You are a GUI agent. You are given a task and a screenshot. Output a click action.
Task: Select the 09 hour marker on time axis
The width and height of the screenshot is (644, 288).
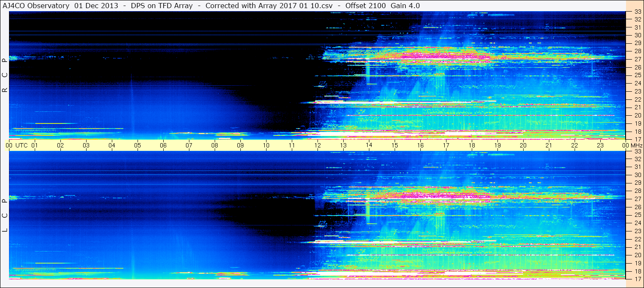point(240,145)
